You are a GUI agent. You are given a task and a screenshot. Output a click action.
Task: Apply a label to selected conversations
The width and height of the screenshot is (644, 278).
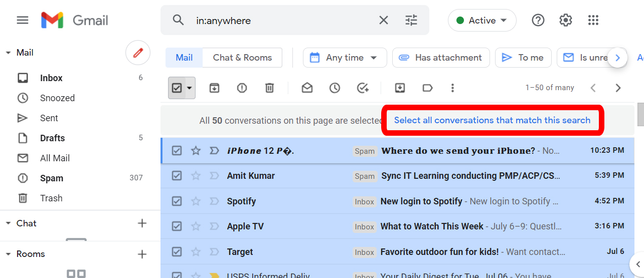pyautogui.click(x=427, y=88)
